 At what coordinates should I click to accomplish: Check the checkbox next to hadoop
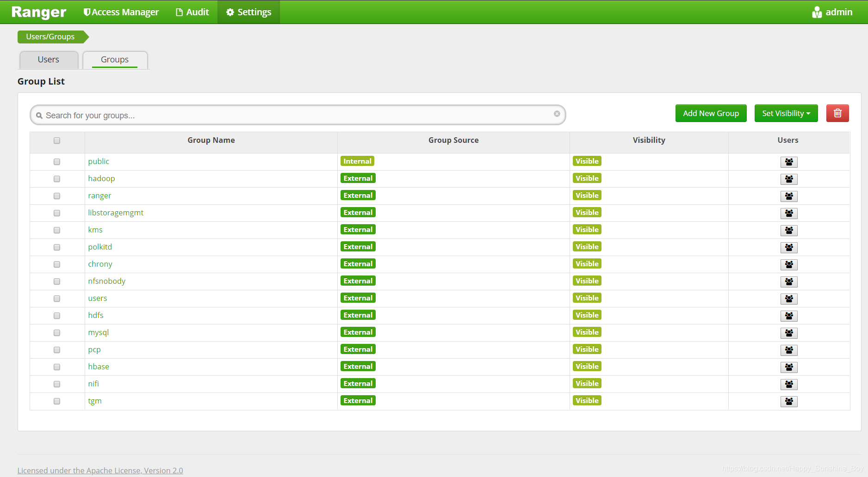click(56, 179)
